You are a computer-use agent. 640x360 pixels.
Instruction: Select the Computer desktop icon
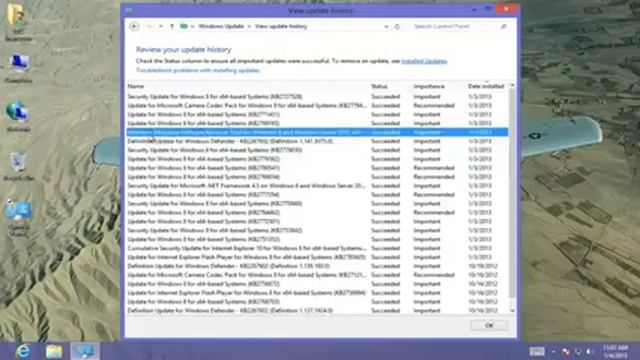pyautogui.click(x=18, y=69)
